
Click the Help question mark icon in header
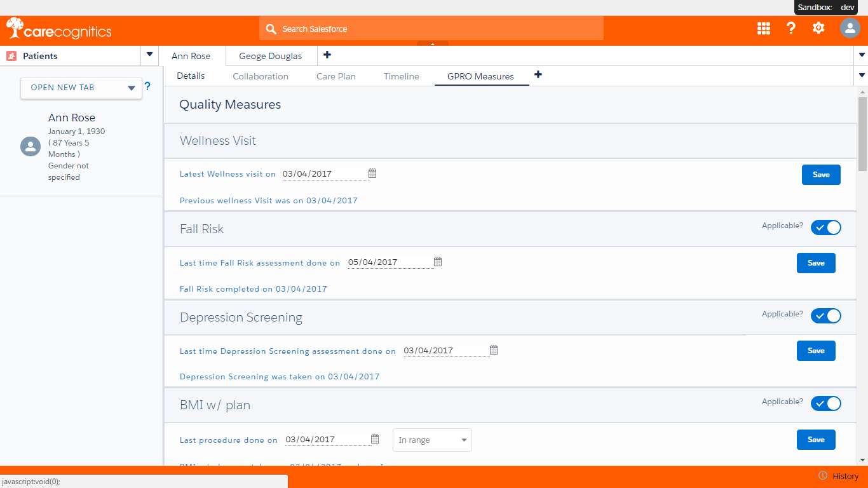click(x=790, y=28)
